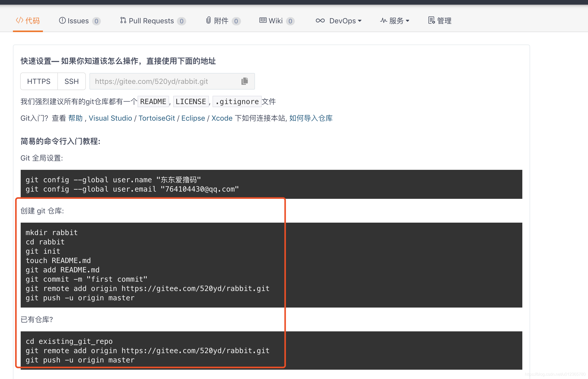Open the Visual Studio link
The height and width of the screenshot is (379, 588).
click(110, 118)
